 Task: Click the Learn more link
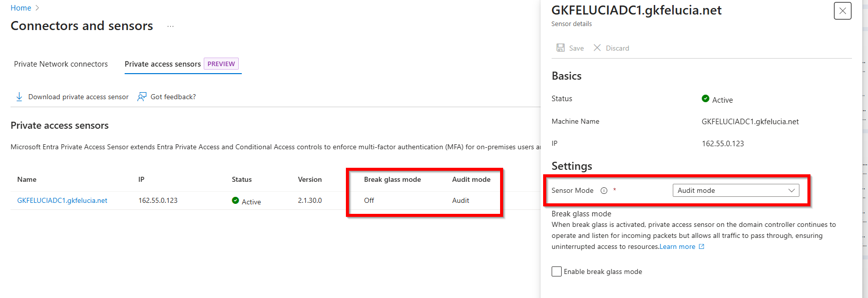pos(677,246)
